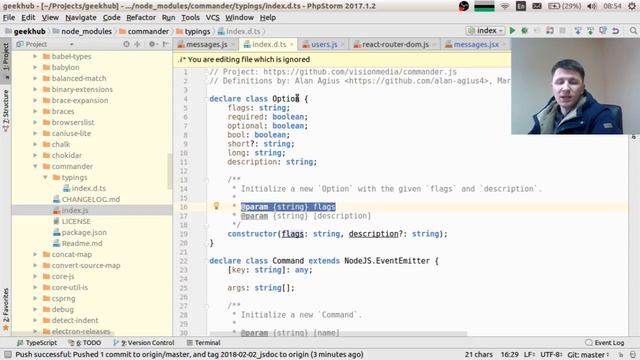Screen dimensions: 640x360
Task: Open the Project view type dropdown
Action: 71,44
